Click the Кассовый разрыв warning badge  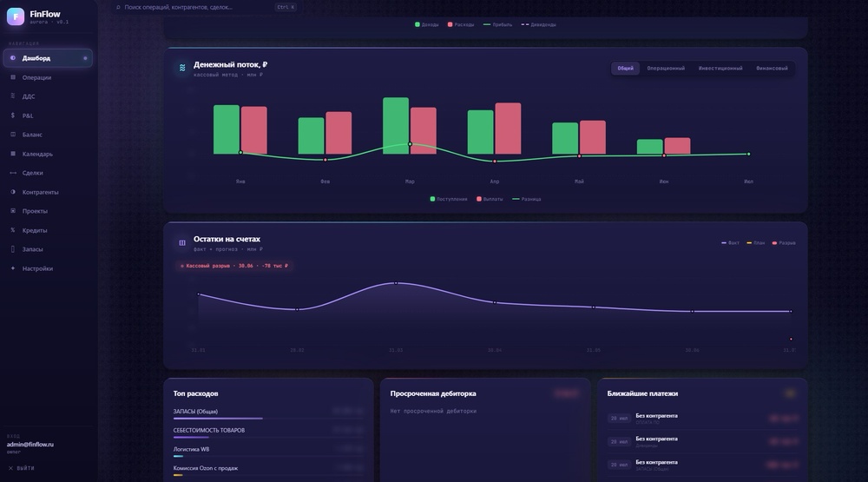(233, 266)
